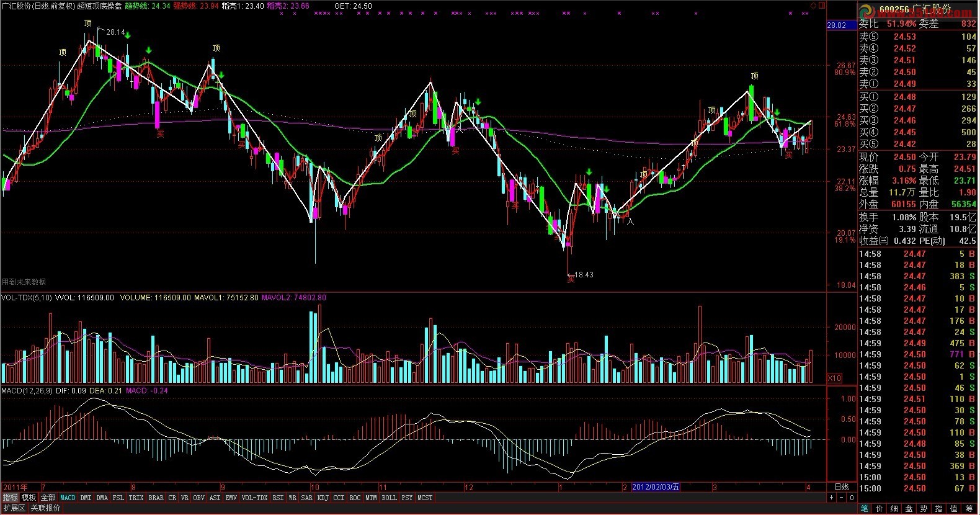This screenshot has height=515, width=980.
Task: Click the diamond icon at chart top-right
Action: point(814,6)
